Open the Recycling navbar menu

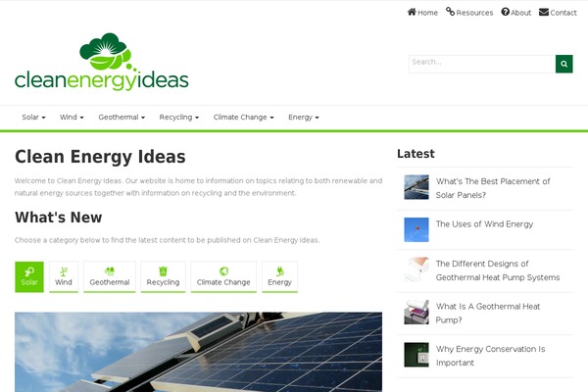coord(179,118)
